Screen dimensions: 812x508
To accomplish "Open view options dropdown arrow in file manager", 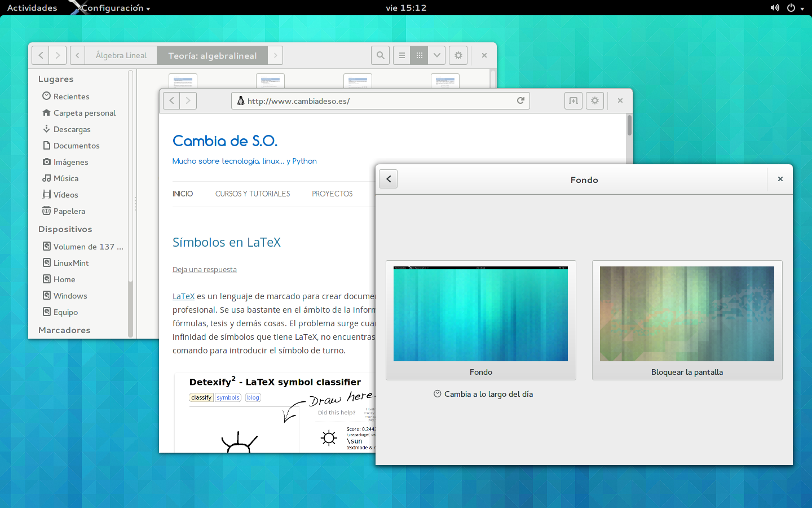I will [436, 55].
